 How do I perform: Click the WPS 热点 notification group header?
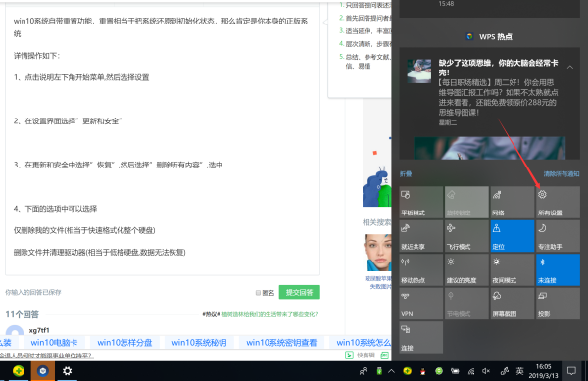pos(489,36)
